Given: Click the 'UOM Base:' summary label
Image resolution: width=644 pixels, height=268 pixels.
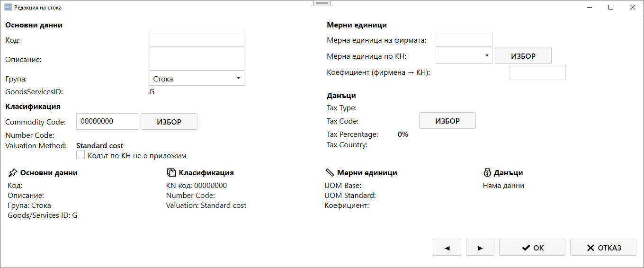Looking at the screenshot, I should point(343,186).
